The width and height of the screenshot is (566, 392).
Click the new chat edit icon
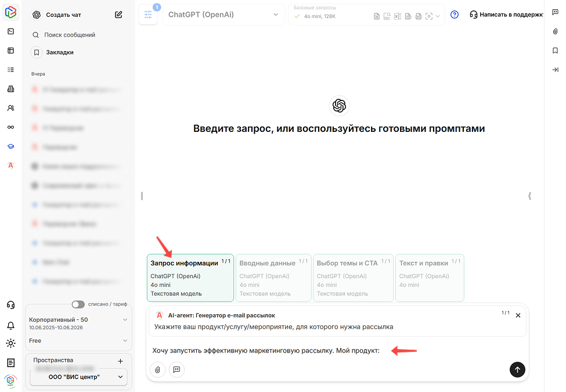pos(119,15)
